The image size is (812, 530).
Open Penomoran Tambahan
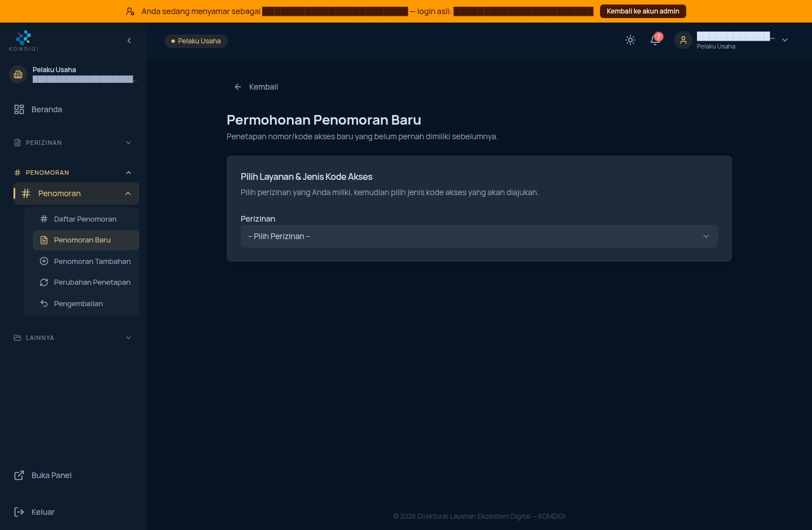[x=86, y=261]
